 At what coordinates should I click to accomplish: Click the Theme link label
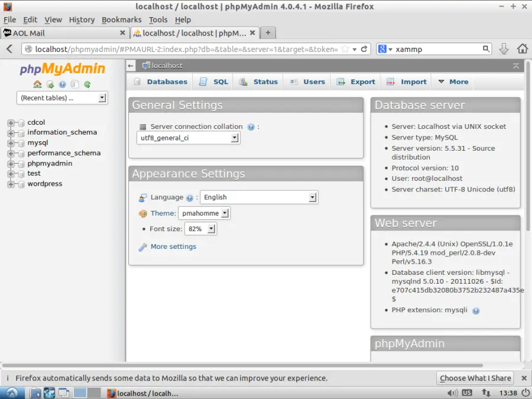click(163, 213)
